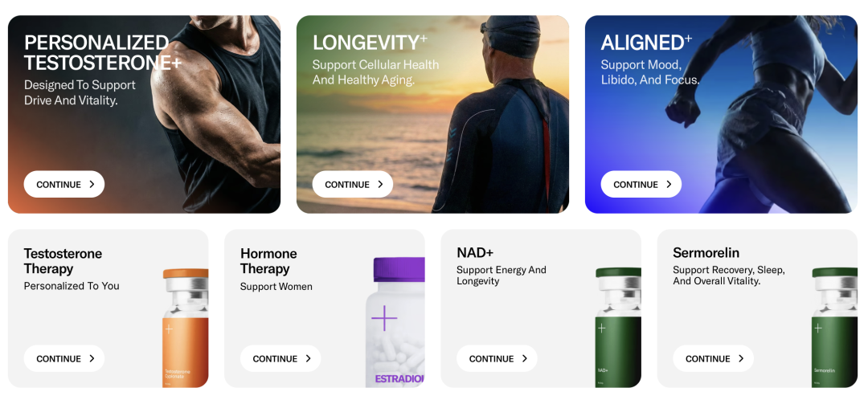Click the Hormone Therapy card title

tap(268, 261)
